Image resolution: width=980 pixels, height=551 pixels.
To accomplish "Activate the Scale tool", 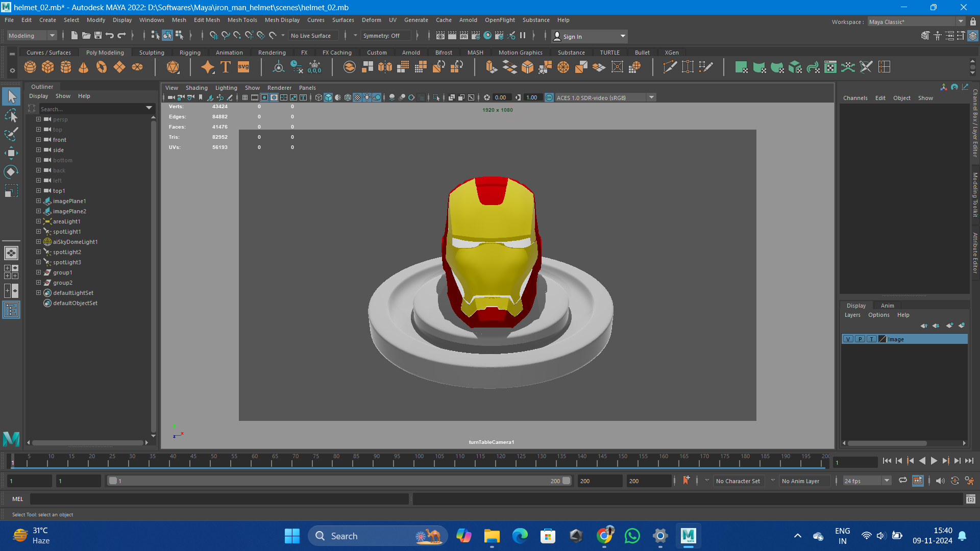I will 11,191.
